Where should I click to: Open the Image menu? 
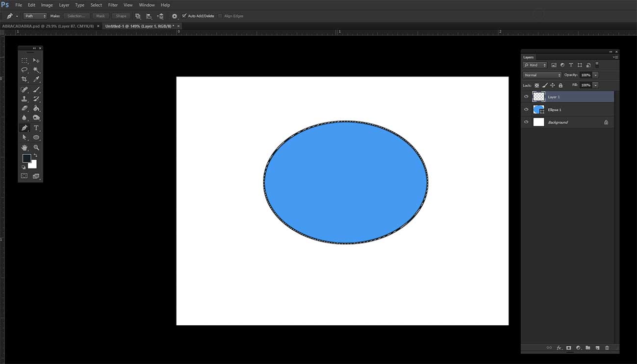tap(47, 5)
